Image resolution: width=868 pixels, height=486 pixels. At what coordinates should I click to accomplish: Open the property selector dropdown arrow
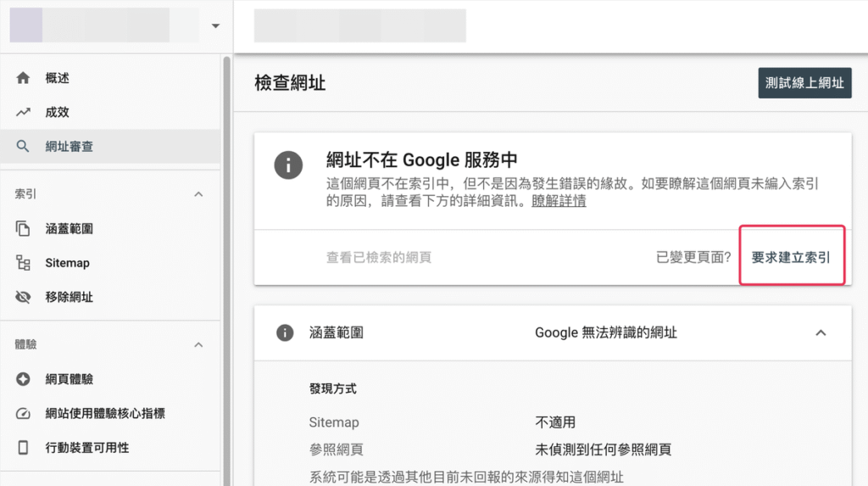215,25
